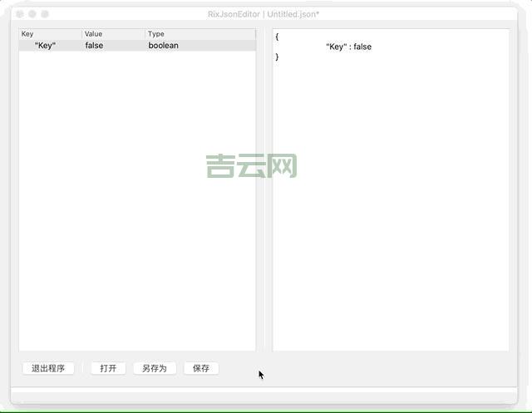Viewport: 532px width, 413px height.
Task: Place cursor on the "Key" : false JSON line
Action: click(348, 47)
